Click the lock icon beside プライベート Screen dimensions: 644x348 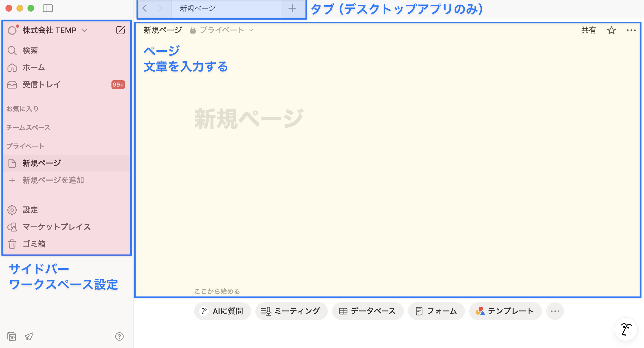[x=193, y=30]
